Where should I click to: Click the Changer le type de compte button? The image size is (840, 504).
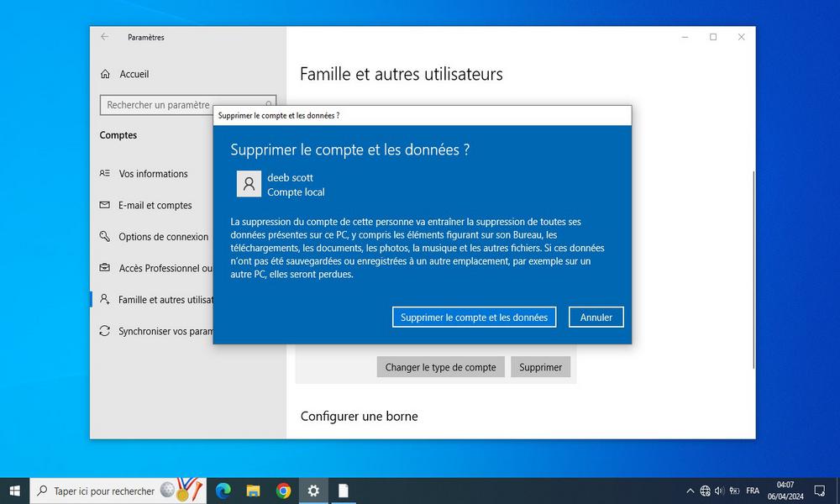click(x=440, y=367)
